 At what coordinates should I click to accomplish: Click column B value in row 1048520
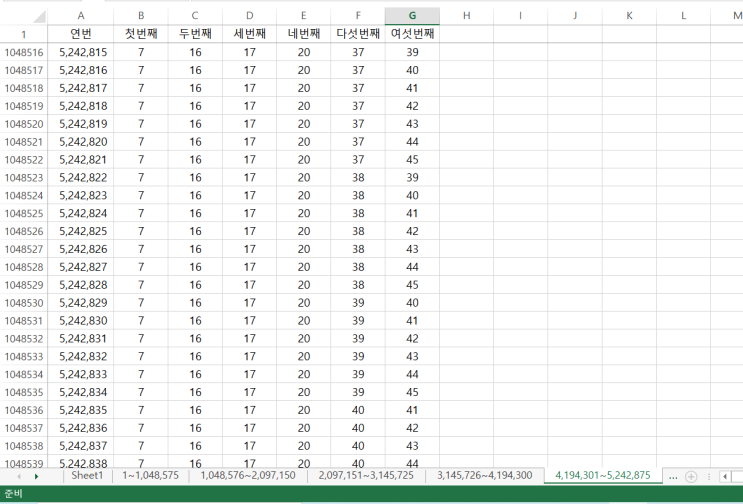(x=141, y=124)
